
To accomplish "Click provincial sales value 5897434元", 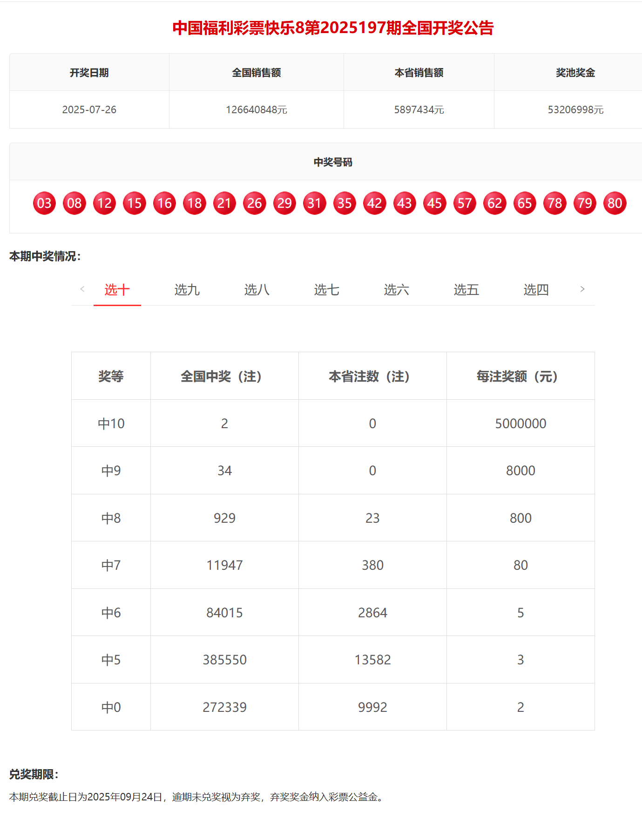I will point(419,109).
